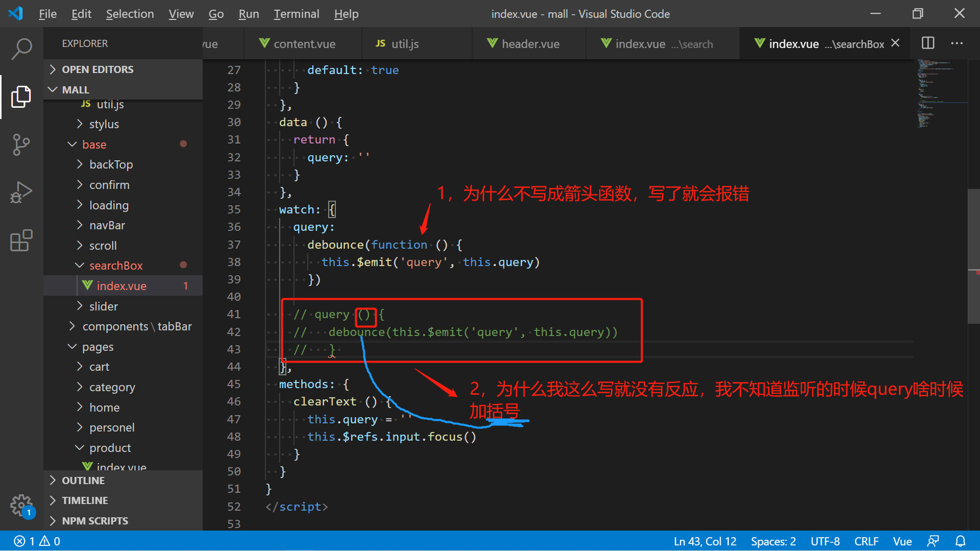The width and height of the screenshot is (980, 551).
Task: Open the Source Control view
Action: tap(21, 145)
